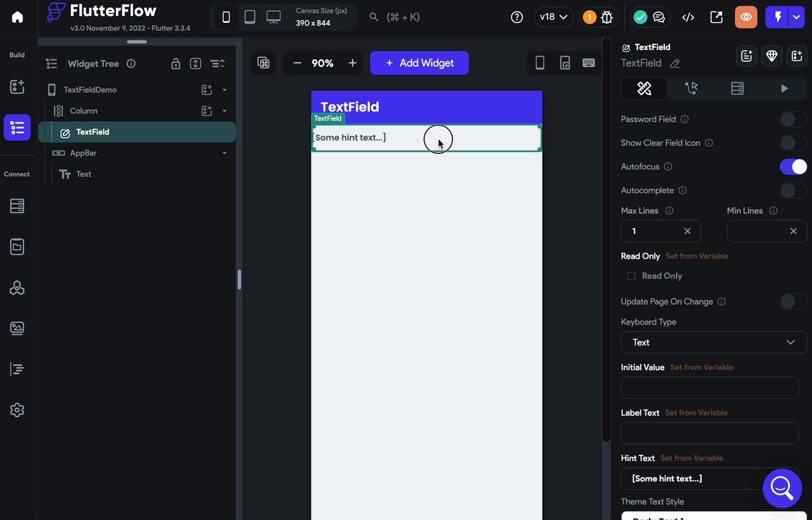The image size is (812, 520).
Task: Open the Keyboard Type dropdown
Action: pos(714,342)
